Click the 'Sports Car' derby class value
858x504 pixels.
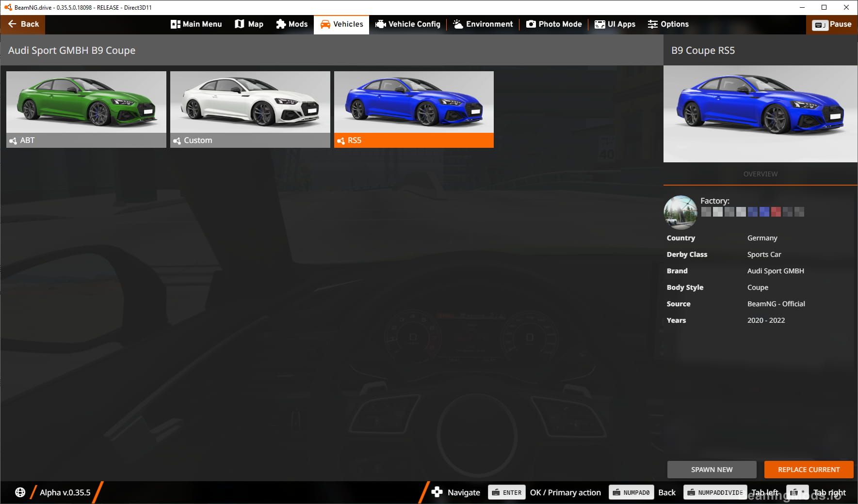click(x=764, y=254)
